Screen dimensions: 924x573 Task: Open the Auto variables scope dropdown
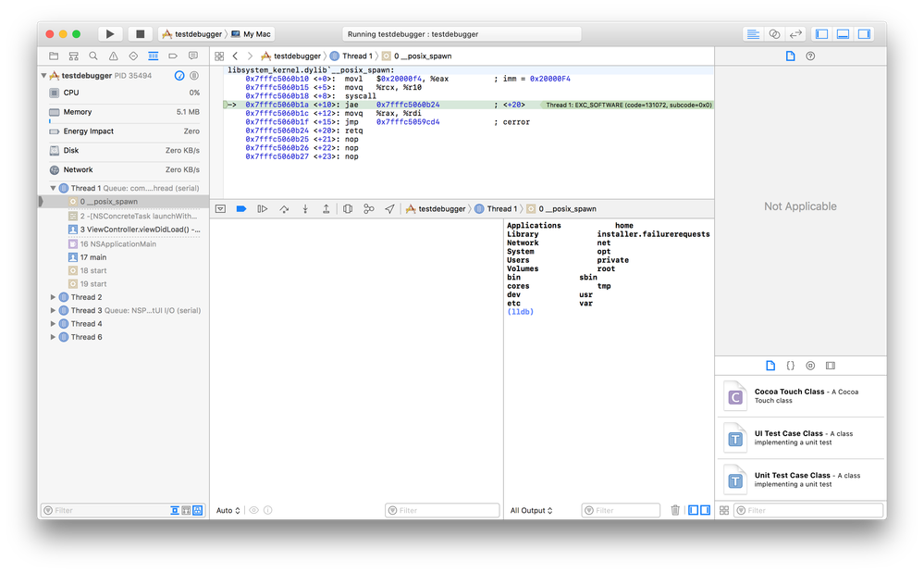[228, 510]
